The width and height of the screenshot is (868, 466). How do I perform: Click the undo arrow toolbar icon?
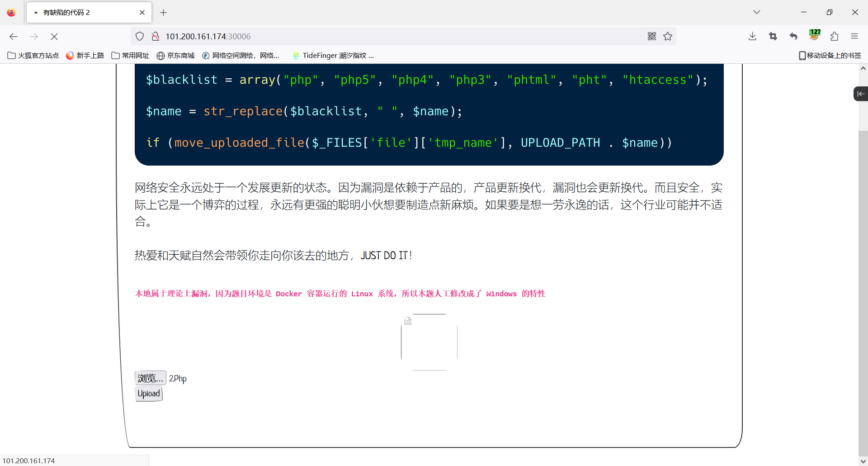[793, 37]
